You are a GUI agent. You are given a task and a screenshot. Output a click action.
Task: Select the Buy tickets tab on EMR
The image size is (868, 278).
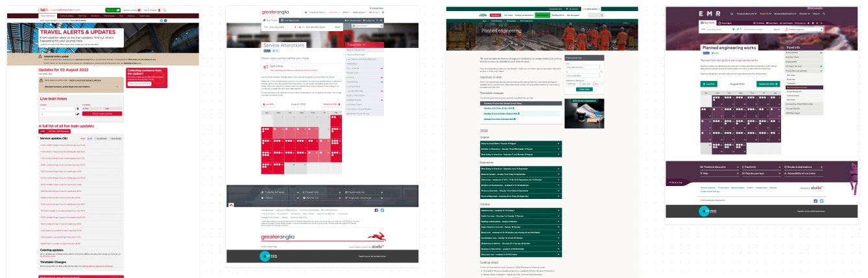[x=708, y=23]
